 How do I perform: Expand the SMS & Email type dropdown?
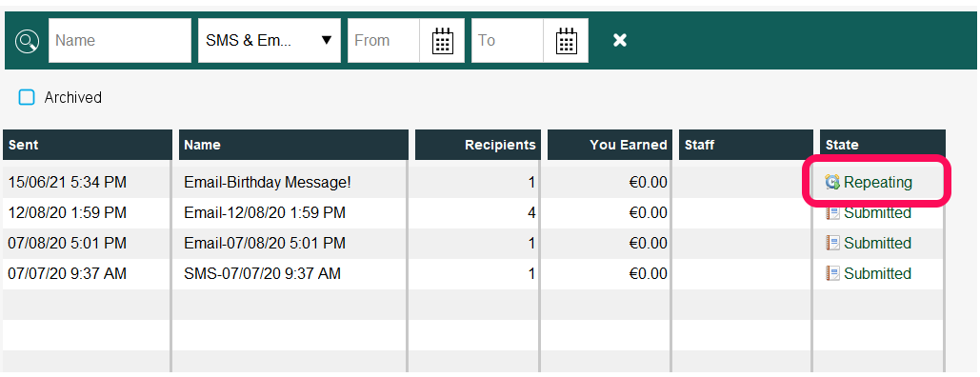pyautogui.click(x=270, y=41)
